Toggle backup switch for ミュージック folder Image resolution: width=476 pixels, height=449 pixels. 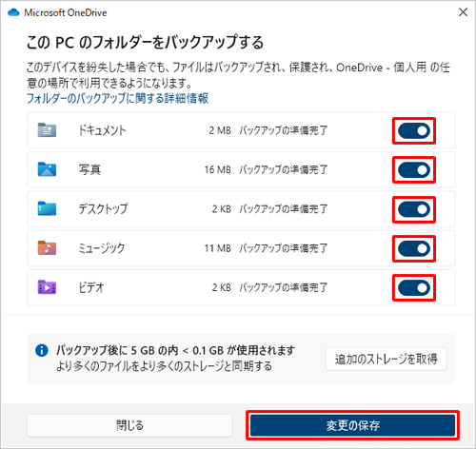[414, 248]
